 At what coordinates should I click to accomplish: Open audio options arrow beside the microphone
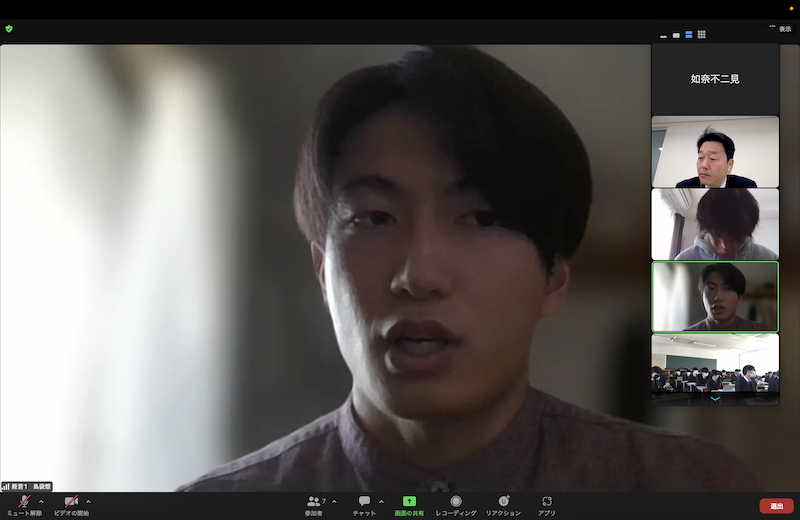pyautogui.click(x=41, y=502)
